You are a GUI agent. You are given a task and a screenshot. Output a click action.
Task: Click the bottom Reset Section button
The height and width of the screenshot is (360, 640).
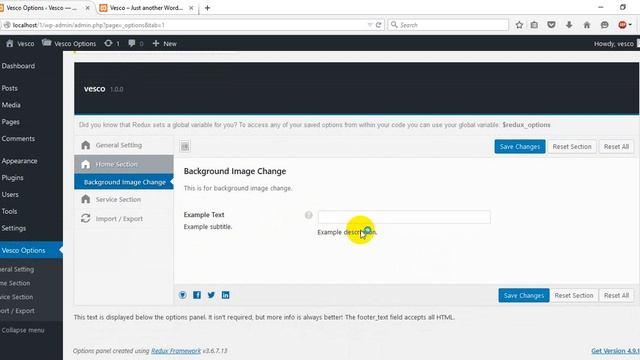click(x=573, y=295)
